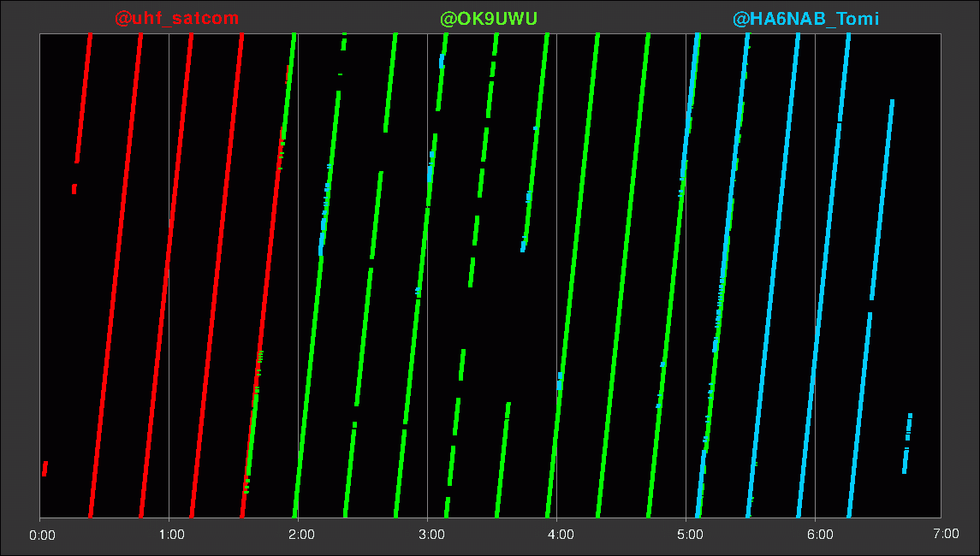Click the 7:00 time axis label
Image resolution: width=980 pixels, height=556 pixels.
946,534
